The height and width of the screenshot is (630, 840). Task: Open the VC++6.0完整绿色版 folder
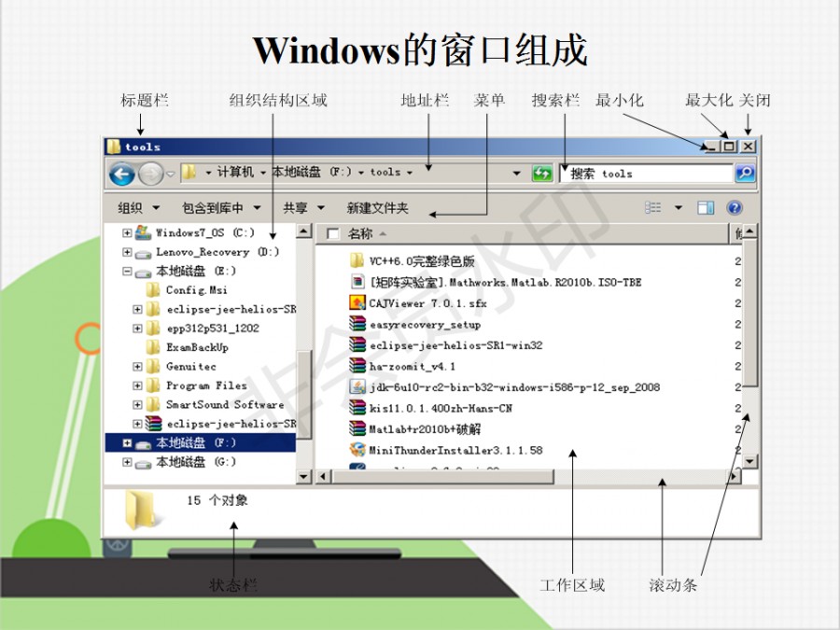pyautogui.click(x=420, y=260)
